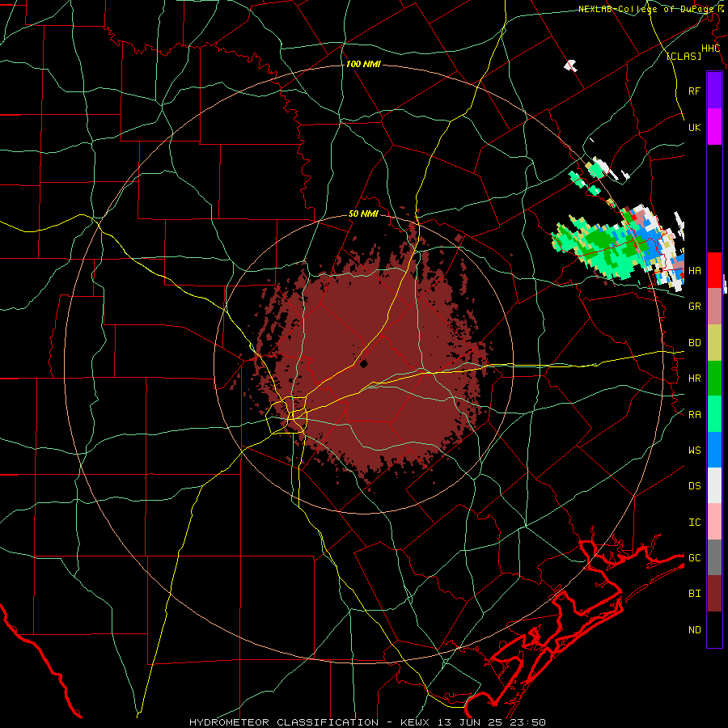This screenshot has height=728, width=728.
Task: Pick the dusty pink GR legend swatch
Action: point(714,307)
